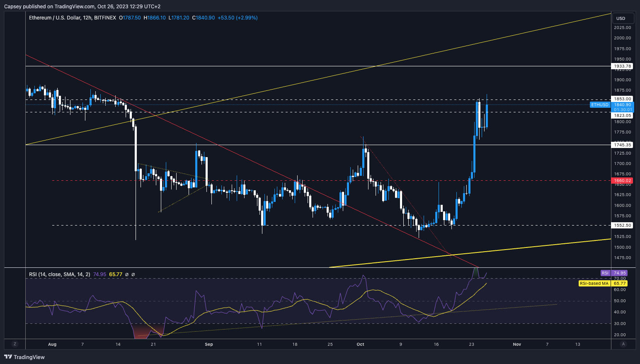This screenshot has width=640, height=364.
Task: Click the "A" auto-scale icon bottom-right of axis
Action: [x=624, y=344]
